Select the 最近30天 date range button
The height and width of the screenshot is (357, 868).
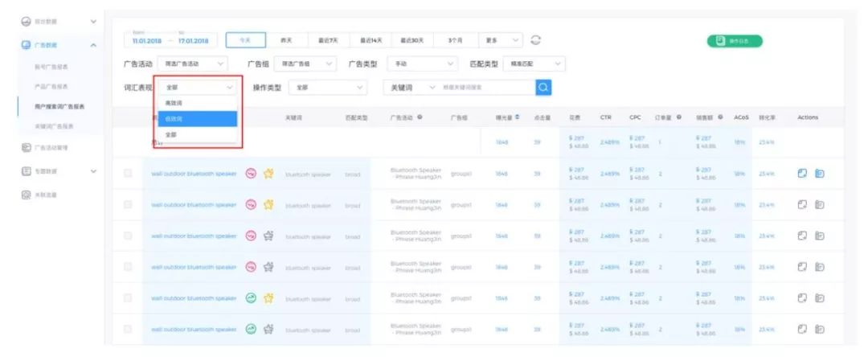coord(413,40)
